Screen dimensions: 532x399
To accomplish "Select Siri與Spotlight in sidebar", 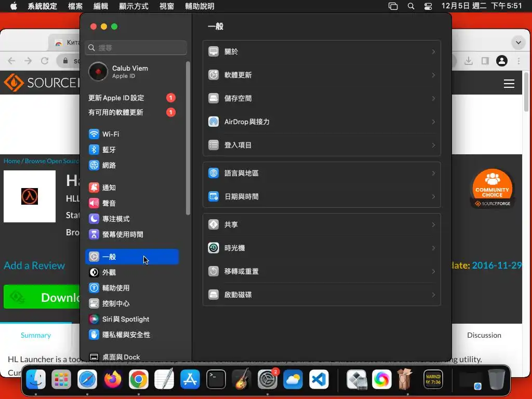I will click(x=131, y=320).
